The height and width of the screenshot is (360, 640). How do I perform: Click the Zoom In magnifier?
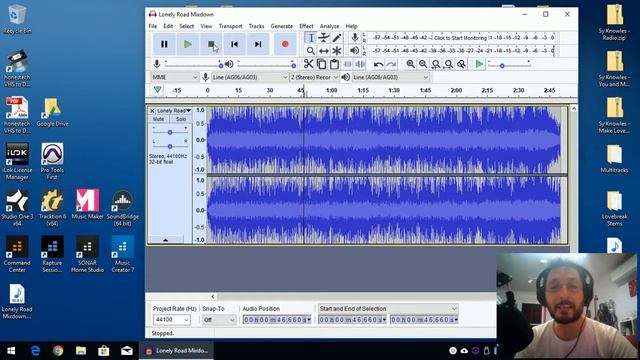[x=410, y=64]
